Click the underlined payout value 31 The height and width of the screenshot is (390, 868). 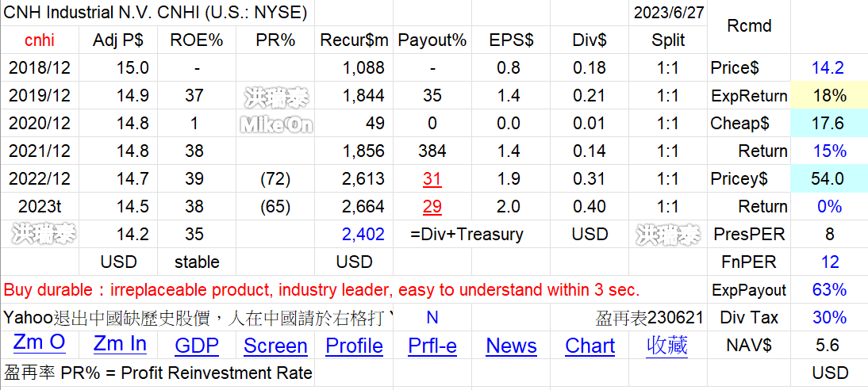(x=432, y=178)
